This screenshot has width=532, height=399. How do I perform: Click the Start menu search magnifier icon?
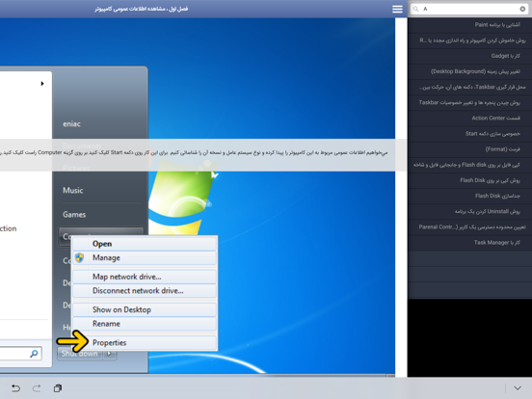pyautogui.click(x=34, y=354)
